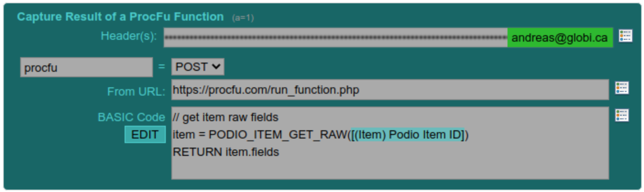The image size is (644, 192).
Task: Click the equals sign beside the procfu field
Action: coord(161,67)
